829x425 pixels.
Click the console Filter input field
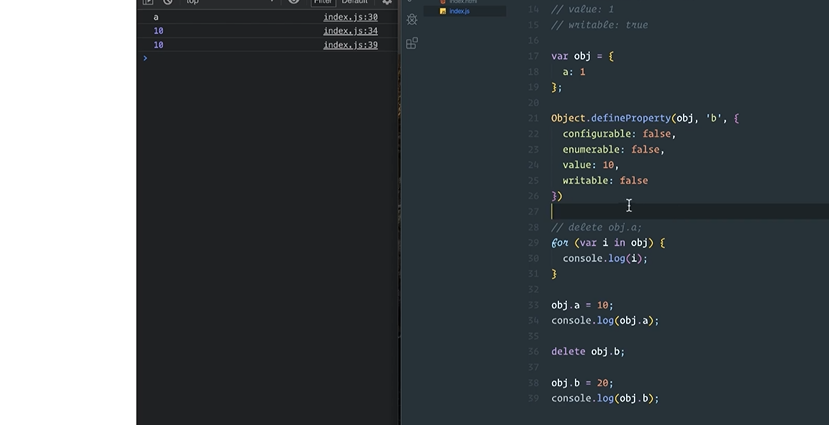pyautogui.click(x=323, y=2)
